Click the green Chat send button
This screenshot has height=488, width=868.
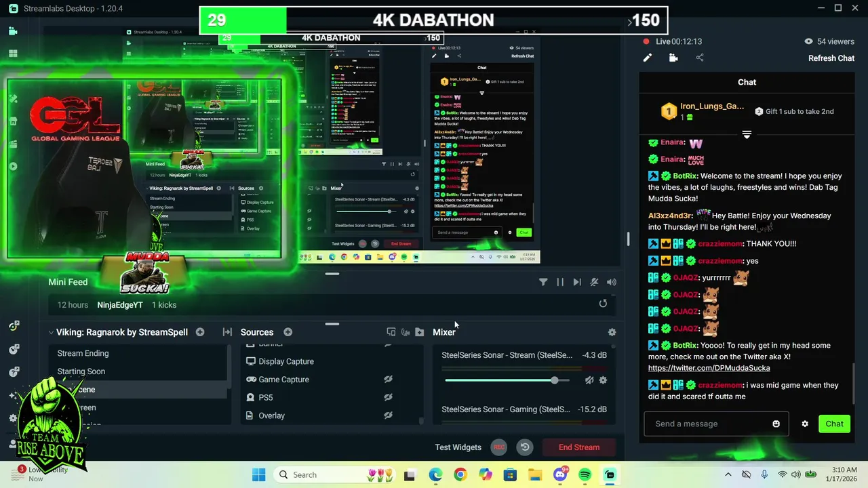[x=834, y=424]
